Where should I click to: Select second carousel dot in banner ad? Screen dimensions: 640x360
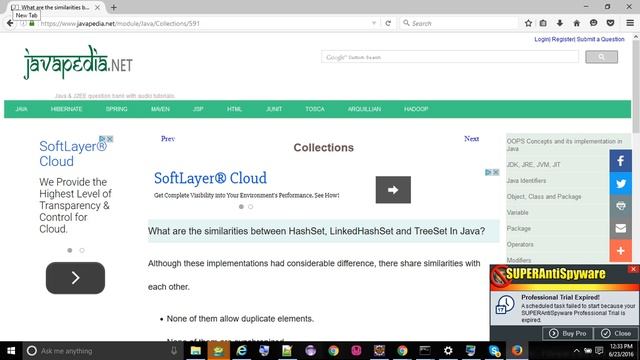click(x=251, y=207)
